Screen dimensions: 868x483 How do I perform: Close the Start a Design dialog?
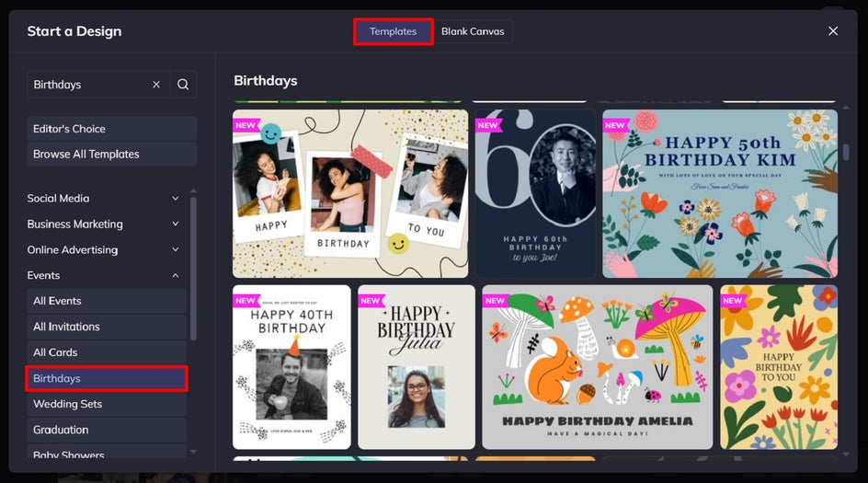coord(832,31)
